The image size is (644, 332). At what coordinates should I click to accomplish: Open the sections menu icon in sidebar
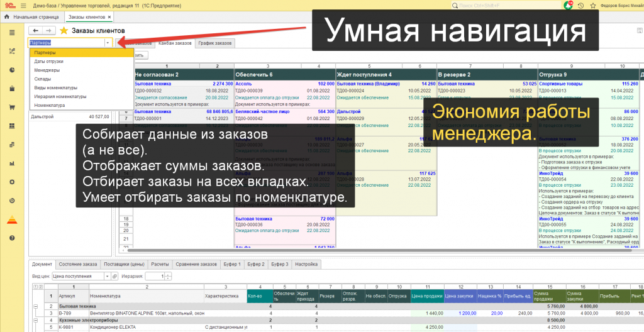coord(12,33)
